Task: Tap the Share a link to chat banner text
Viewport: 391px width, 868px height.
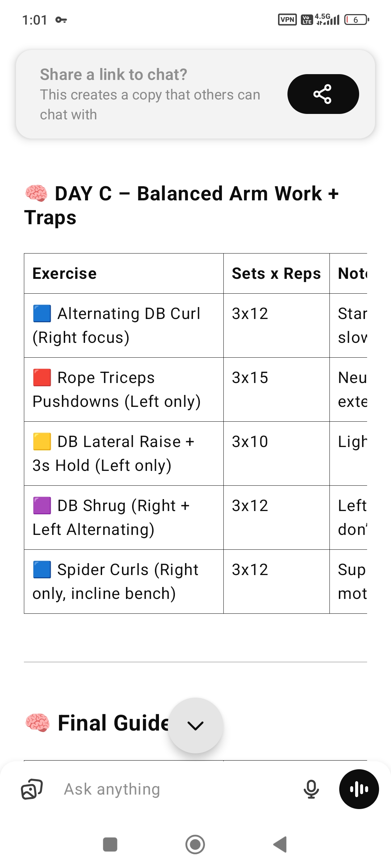Action: 150,94
